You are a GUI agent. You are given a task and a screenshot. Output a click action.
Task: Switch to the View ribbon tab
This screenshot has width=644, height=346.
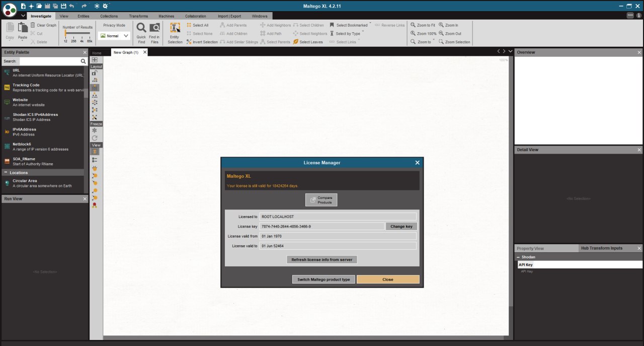(x=64, y=16)
